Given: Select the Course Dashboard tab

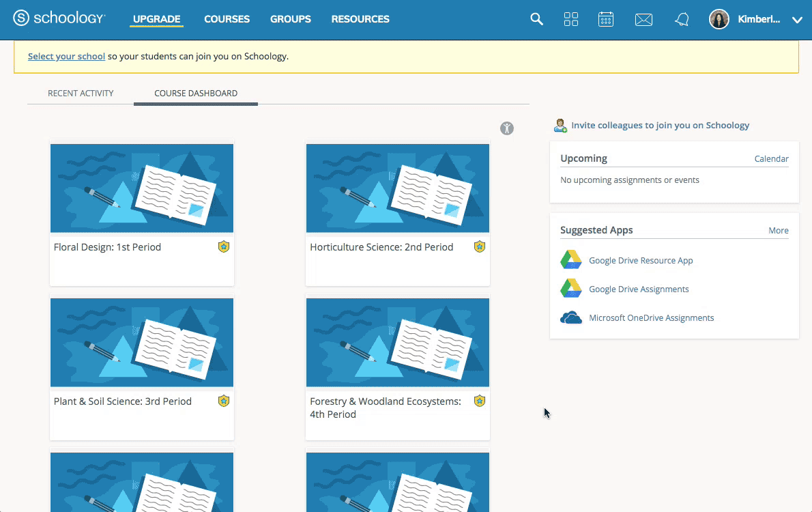Looking at the screenshot, I should pos(196,94).
